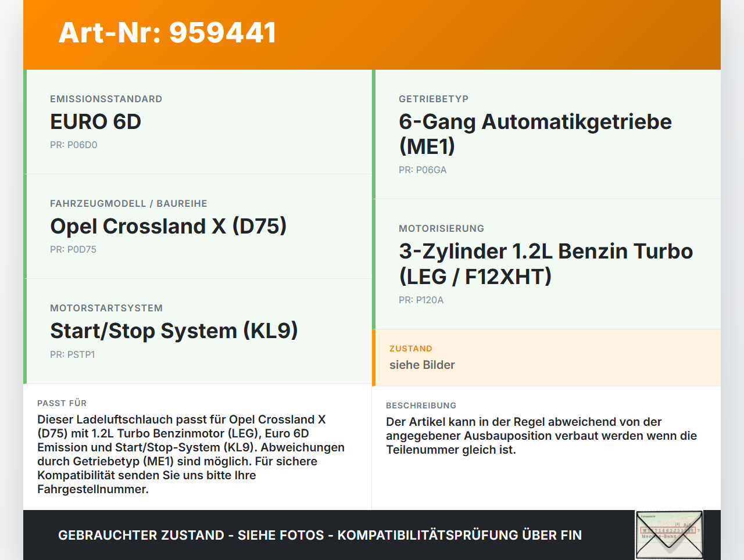The height and width of the screenshot is (560, 744).
Task: Click the Ladeluftschlauch compatibility paragraph
Action: [191, 454]
